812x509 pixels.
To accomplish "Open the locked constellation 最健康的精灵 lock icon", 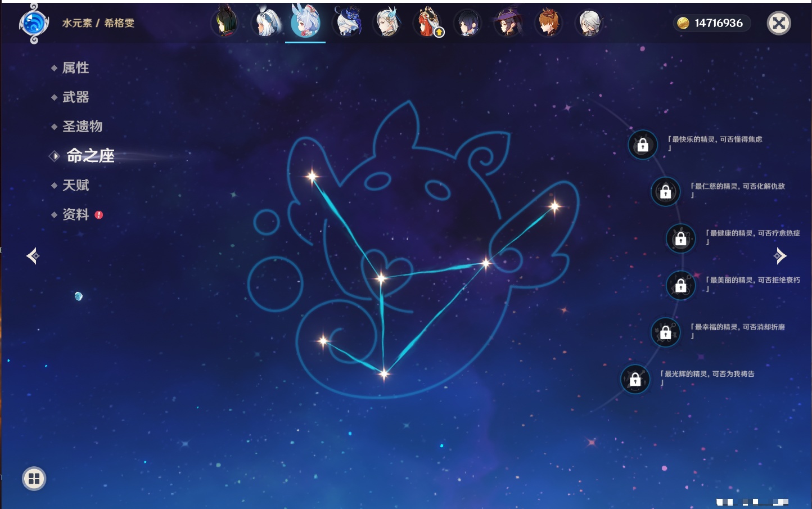I will (681, 238).
